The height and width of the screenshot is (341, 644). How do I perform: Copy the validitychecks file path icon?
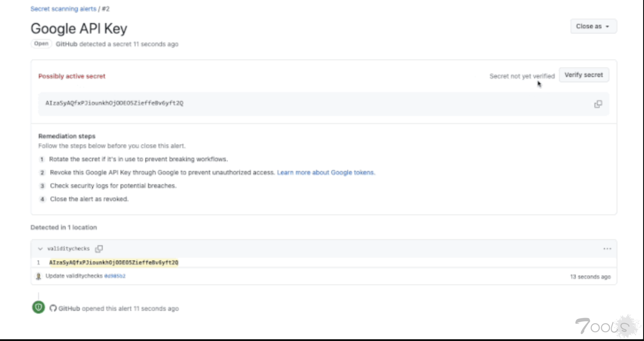(x=99, y=249)
